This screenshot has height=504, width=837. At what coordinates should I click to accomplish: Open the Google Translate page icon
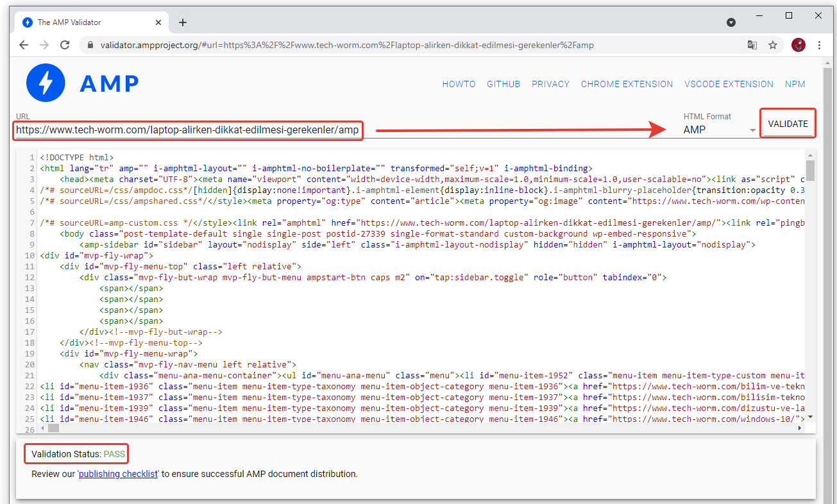click(752, 45)
